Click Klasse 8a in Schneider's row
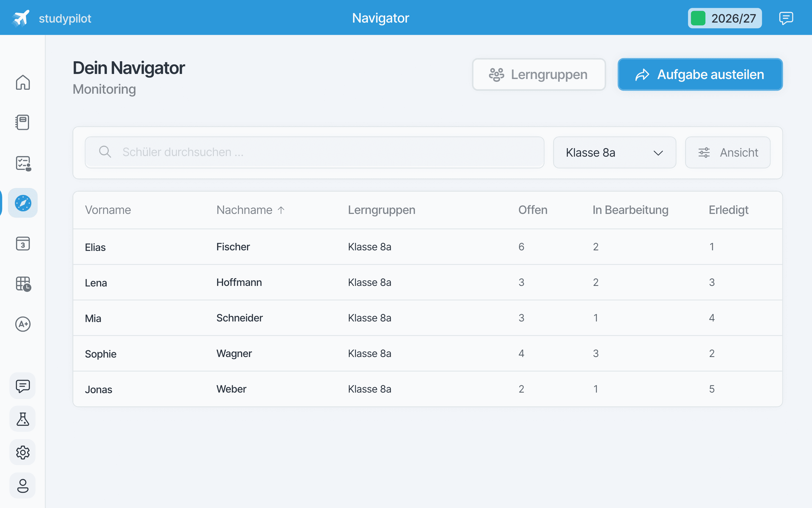 click(x=369, y=318)
